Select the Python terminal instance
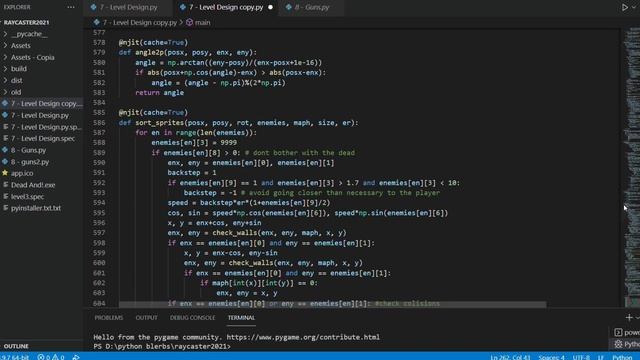640x360 pixels. (627, 344)
